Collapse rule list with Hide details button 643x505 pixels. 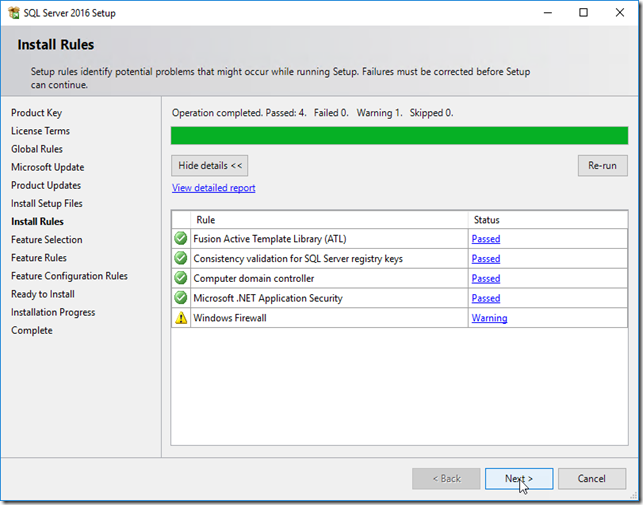click(x=210, y=166)
